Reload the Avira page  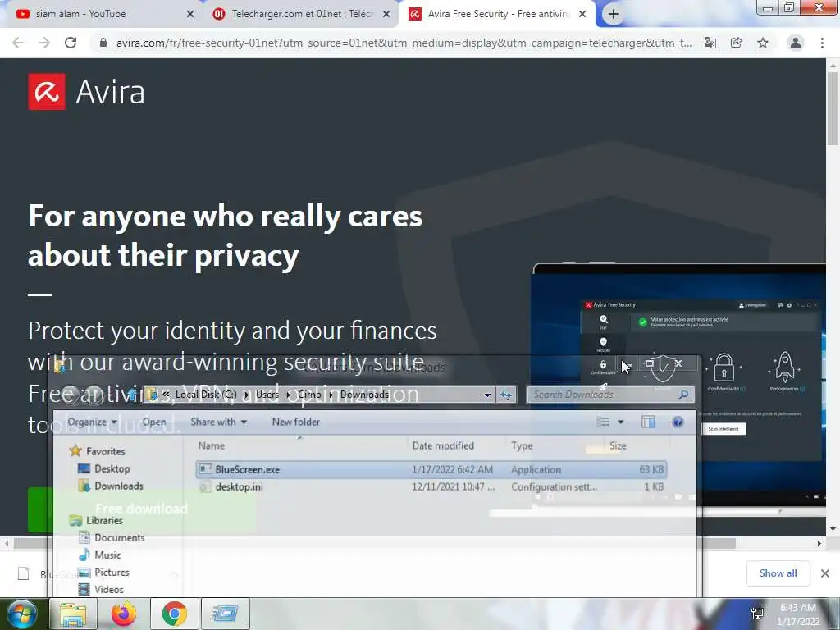pyautogui.click(x=71, y=43)
